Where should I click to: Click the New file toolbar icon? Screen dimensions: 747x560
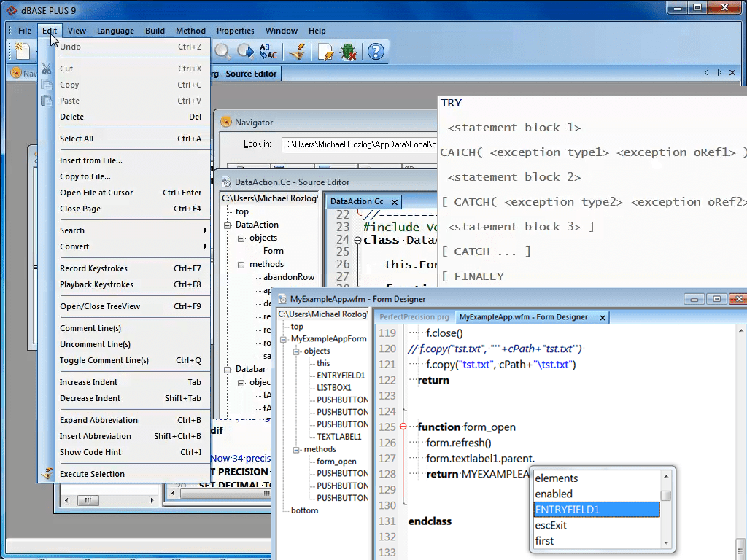tap(22, 52)
